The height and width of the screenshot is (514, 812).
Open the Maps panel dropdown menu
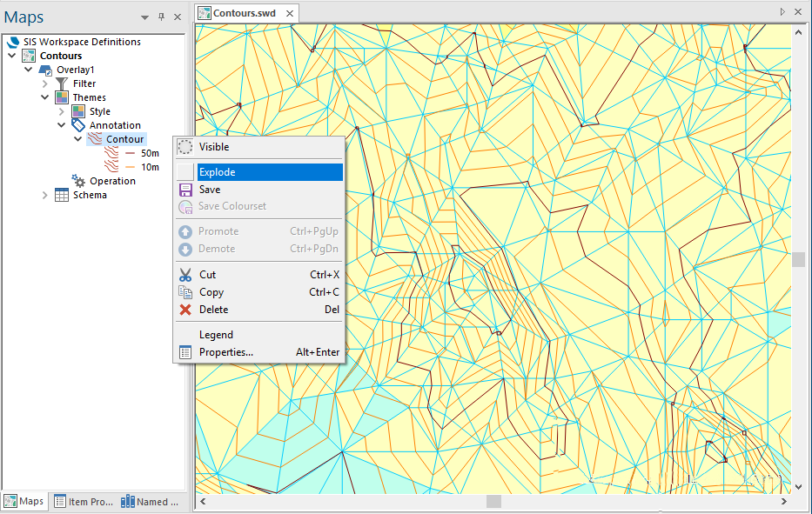click(x=144, y=17)
